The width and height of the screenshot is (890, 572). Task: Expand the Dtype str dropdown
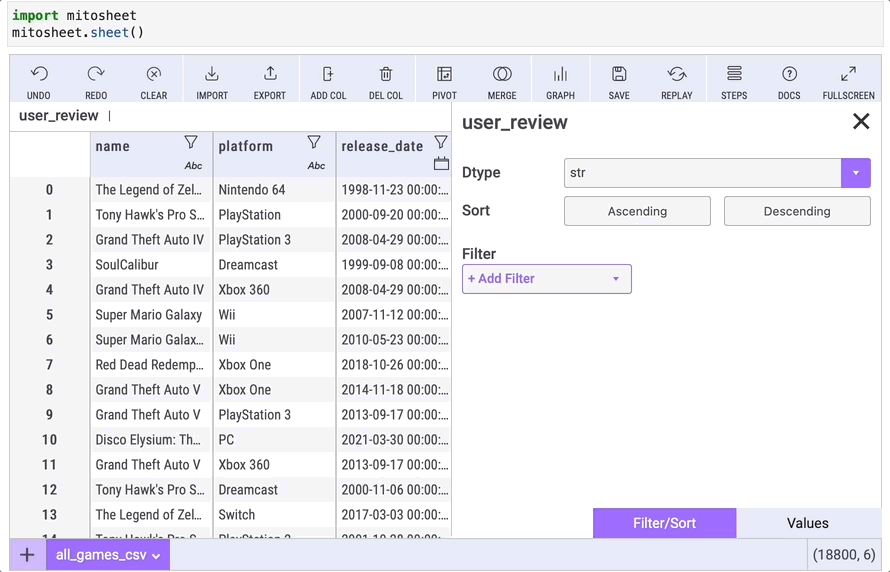coord(855,173)
